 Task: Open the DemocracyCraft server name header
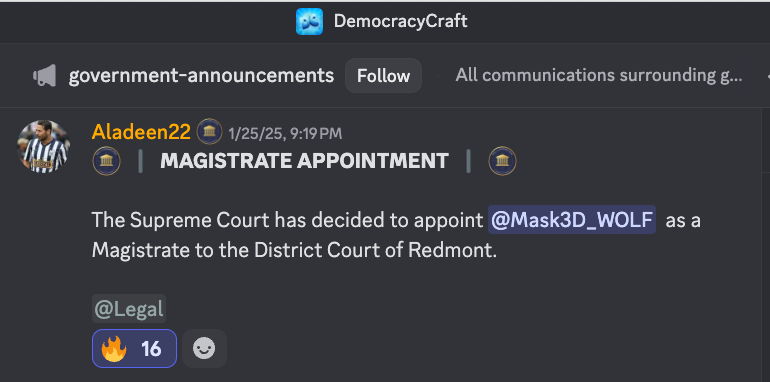point(400,22)
